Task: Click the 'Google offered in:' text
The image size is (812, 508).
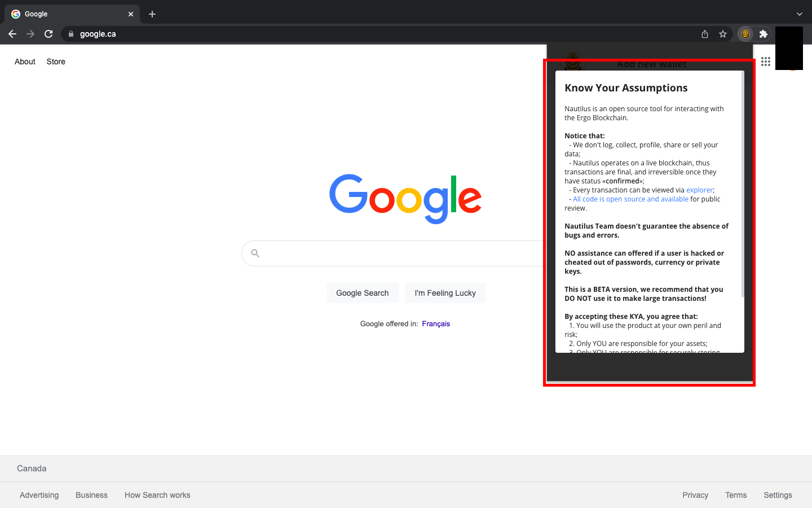Action: click(389, 324)
